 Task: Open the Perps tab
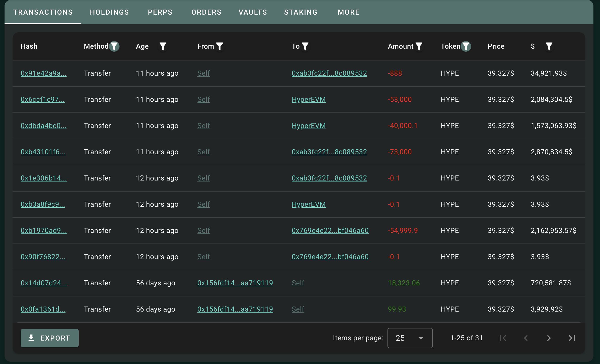(160, 12)
